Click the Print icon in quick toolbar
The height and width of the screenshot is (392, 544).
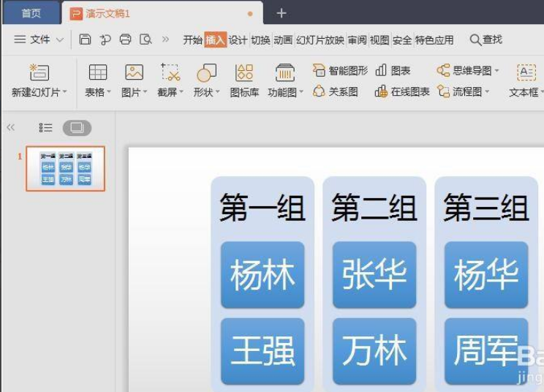tap(125, 39)
